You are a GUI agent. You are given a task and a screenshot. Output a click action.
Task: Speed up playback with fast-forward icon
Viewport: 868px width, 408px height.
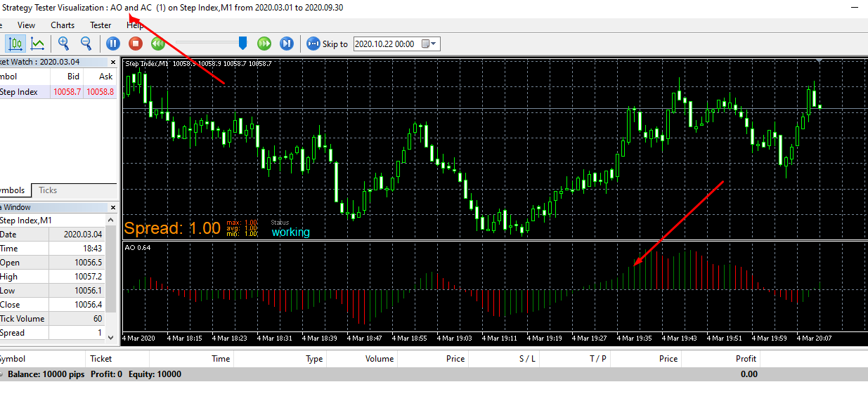coord(264,44)
